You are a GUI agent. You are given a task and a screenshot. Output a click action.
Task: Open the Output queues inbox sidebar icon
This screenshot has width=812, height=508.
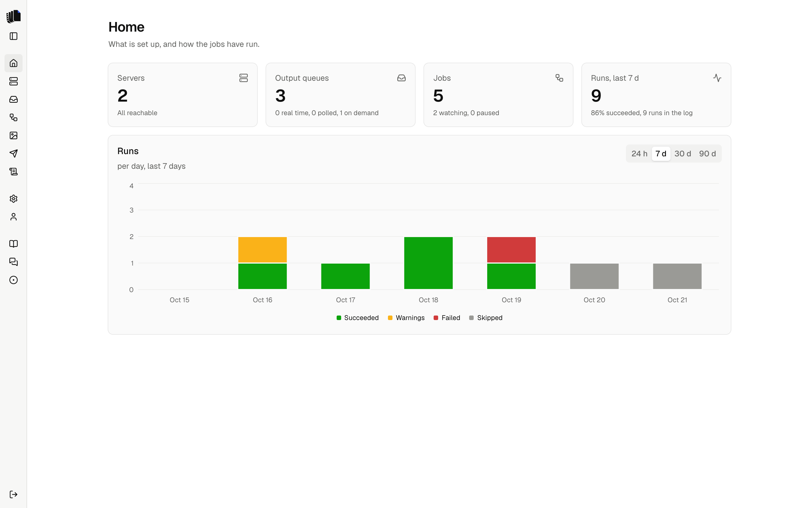tap(14, 99)
